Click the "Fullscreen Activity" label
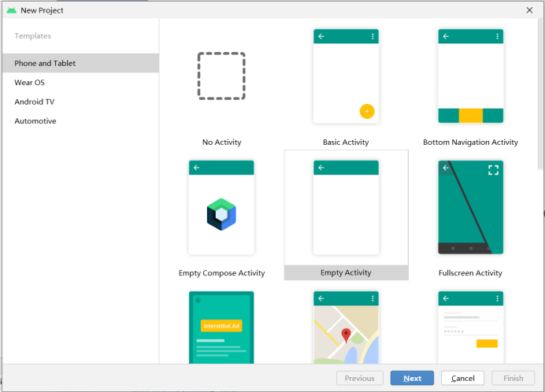This screenshot has height=392, width=545. tap(470, 273)
